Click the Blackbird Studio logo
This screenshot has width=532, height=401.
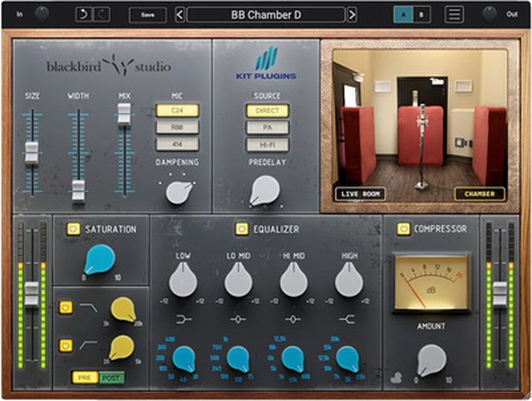tap(109, 65)
